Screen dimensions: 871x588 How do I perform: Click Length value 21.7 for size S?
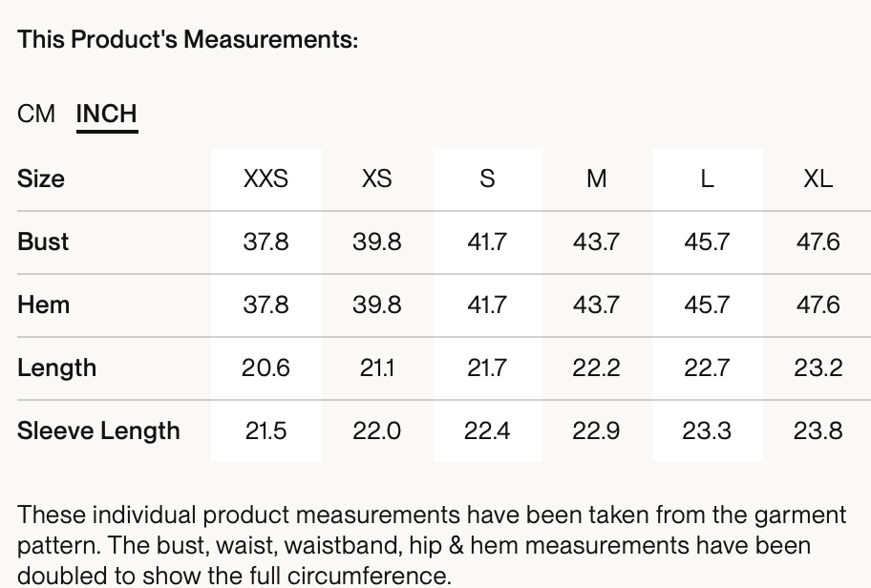487,367
